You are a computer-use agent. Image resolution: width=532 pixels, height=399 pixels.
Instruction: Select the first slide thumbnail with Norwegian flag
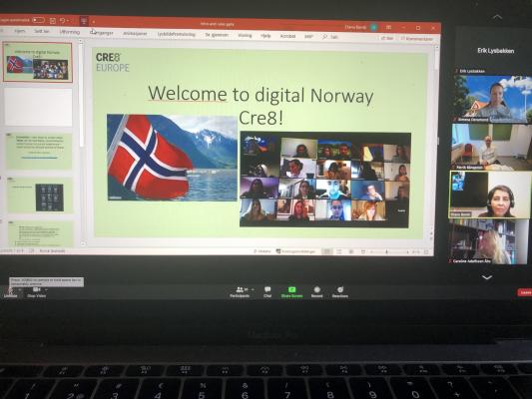[x=38, y=62]
